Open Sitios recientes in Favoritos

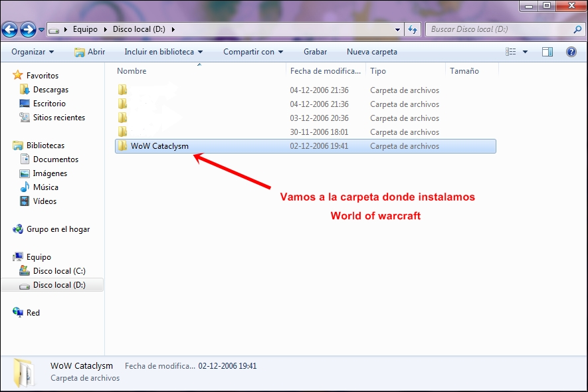pyautogui.click(x=59, y=118)
